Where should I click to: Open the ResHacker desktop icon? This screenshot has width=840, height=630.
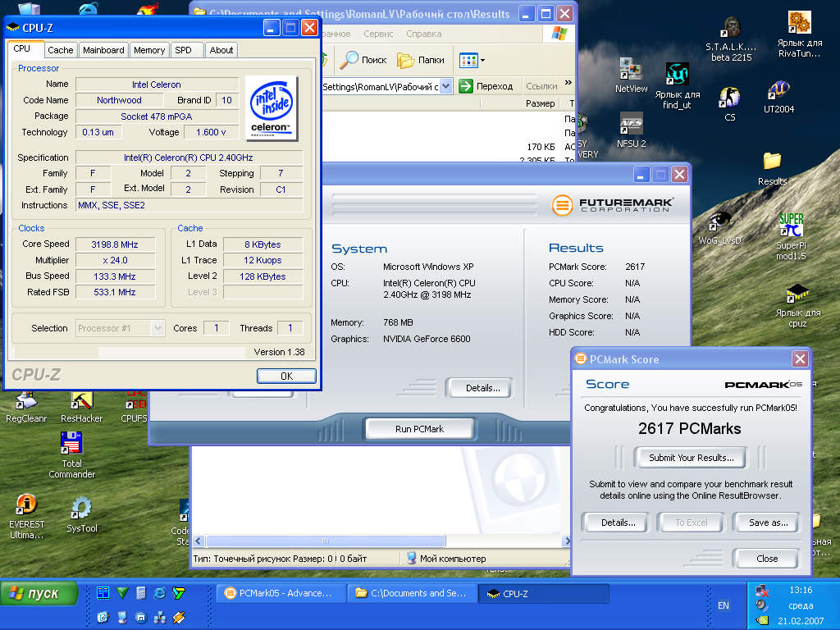pyautogui.click(x=81, y=409)
